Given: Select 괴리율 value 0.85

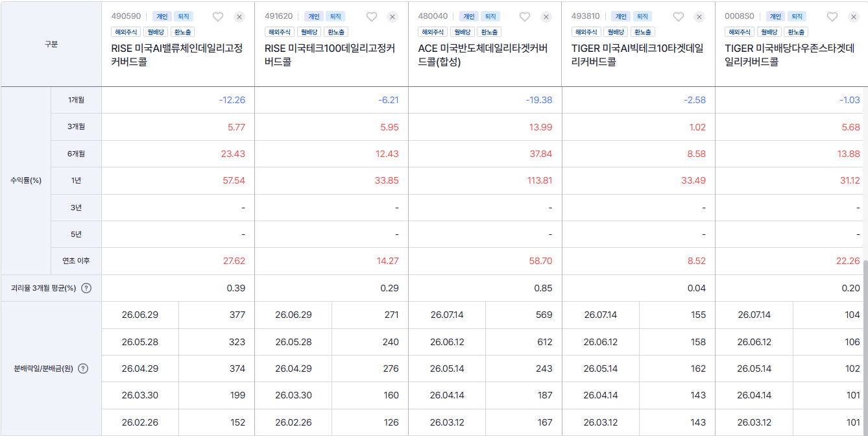Looking at the screenshot, I should coord(544,288).
